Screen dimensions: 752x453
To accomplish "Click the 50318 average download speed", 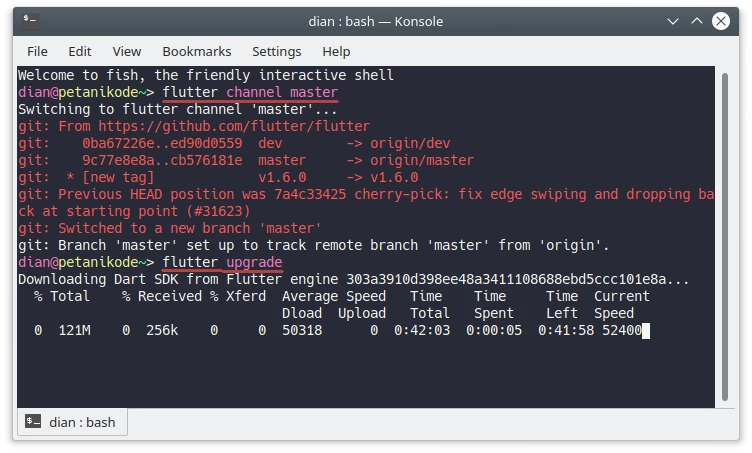I will [302, 330].
